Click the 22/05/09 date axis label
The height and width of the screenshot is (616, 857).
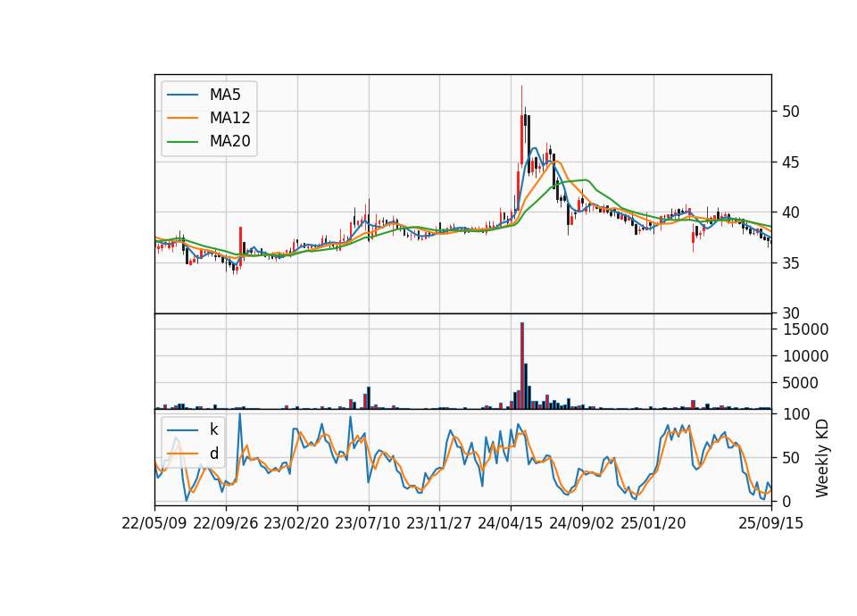click(x=154, y=523)
